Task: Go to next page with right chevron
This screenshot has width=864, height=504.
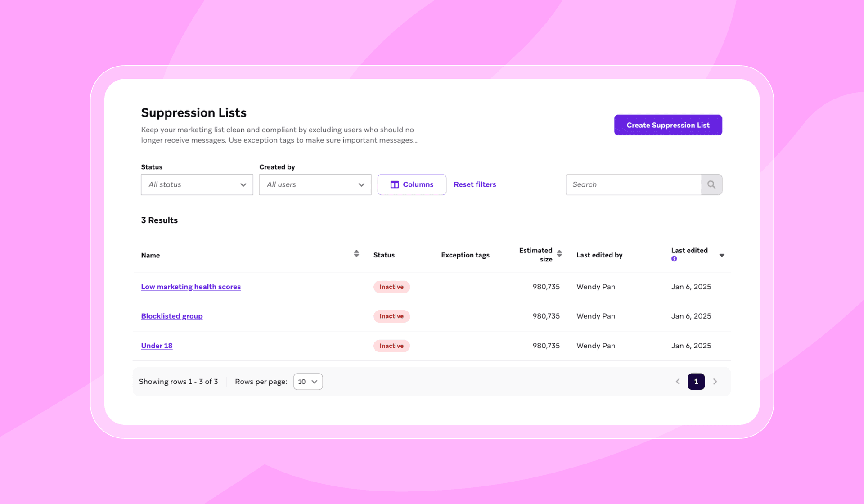Action: 715,381
